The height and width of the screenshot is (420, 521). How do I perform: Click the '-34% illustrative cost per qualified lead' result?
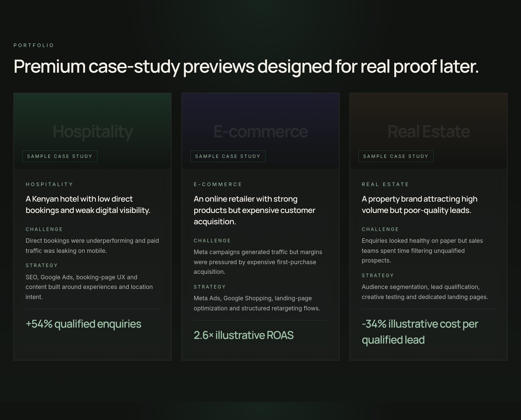(x=420, y=332)
